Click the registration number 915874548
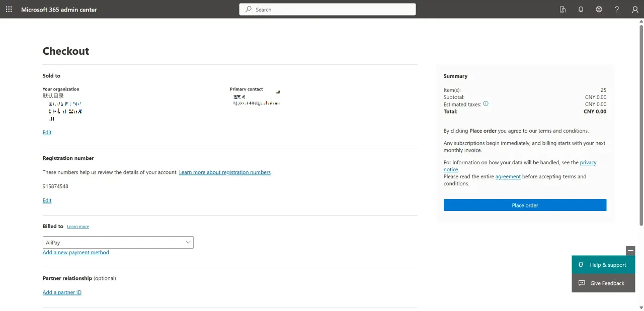This screenshot has height=311, width=644. (55, 186)
